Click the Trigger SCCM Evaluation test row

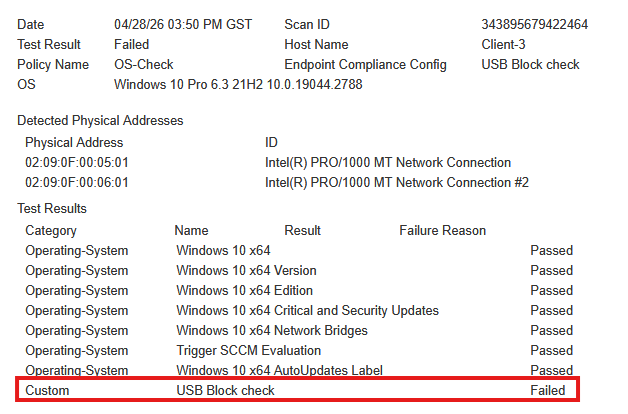(x=299, y=351)
